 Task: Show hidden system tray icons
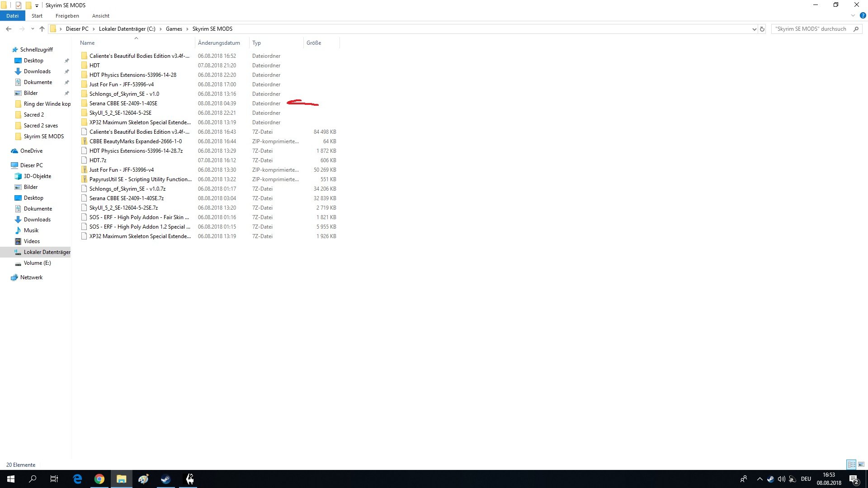pyautogui.click(x=759, y=479)
